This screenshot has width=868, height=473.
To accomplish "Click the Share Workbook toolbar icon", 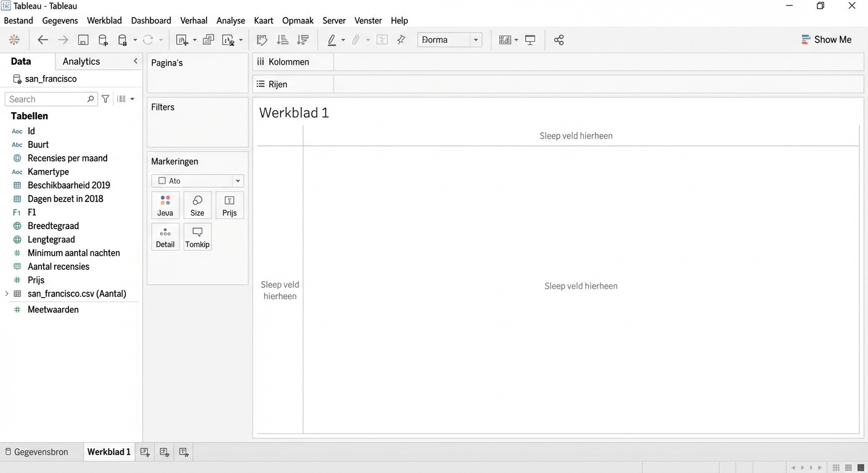I will [x=559, y=39].
